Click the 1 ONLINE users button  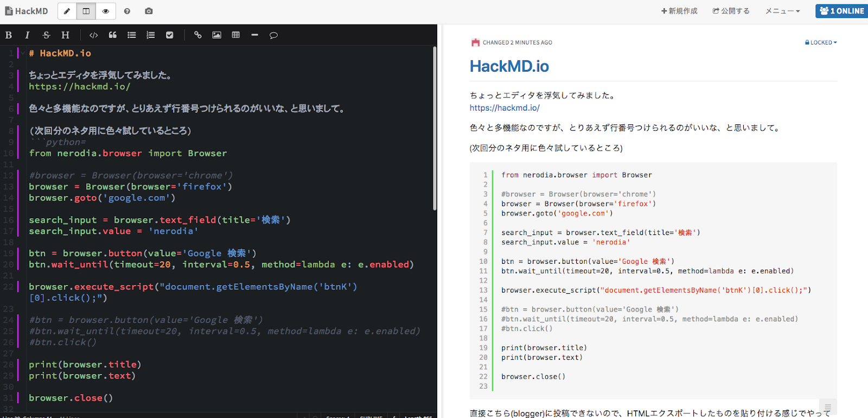coord(841,11)
